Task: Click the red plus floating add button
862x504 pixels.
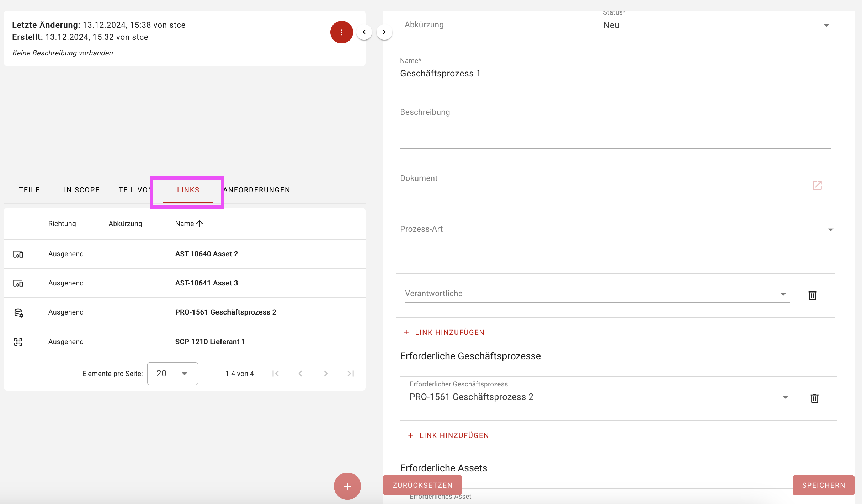Action: (x=347, y=486)
